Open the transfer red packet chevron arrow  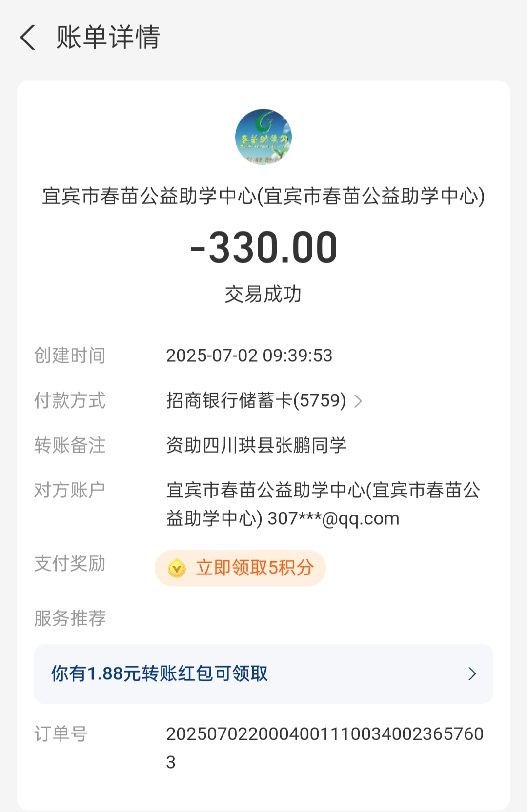click(x=472, y=674)
